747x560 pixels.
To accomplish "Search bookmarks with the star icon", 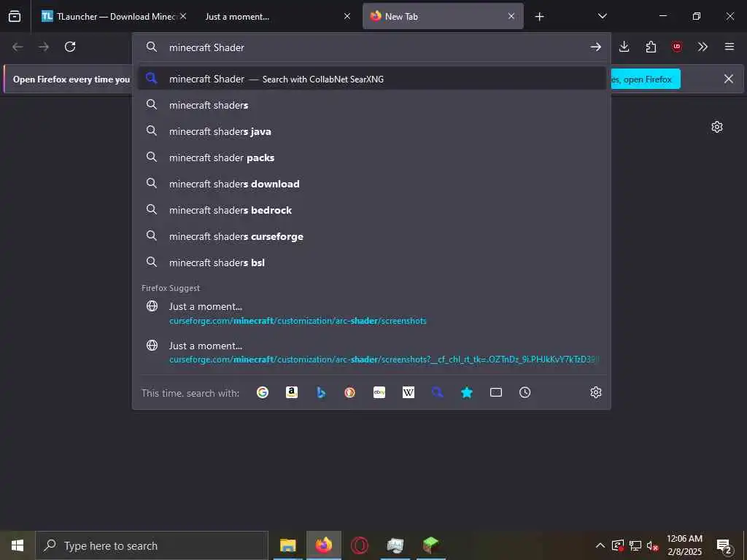I will (467, 392).
